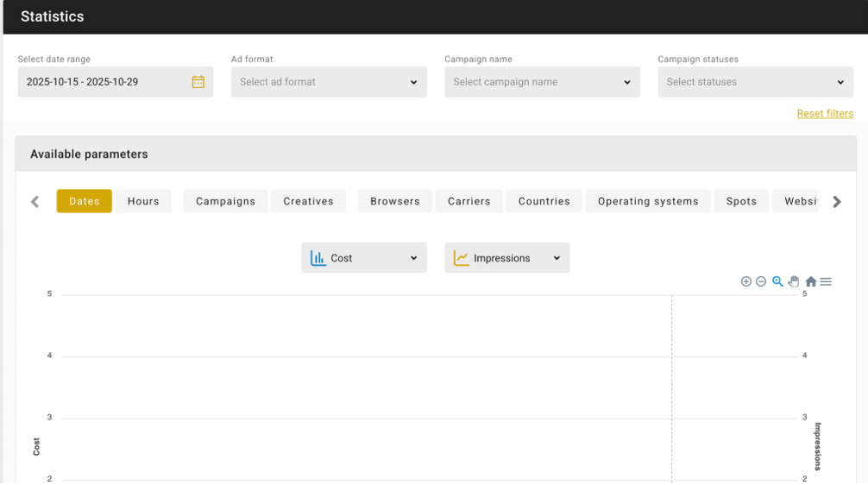Activate the selection zoom magnifier tool

coord(777,281)
